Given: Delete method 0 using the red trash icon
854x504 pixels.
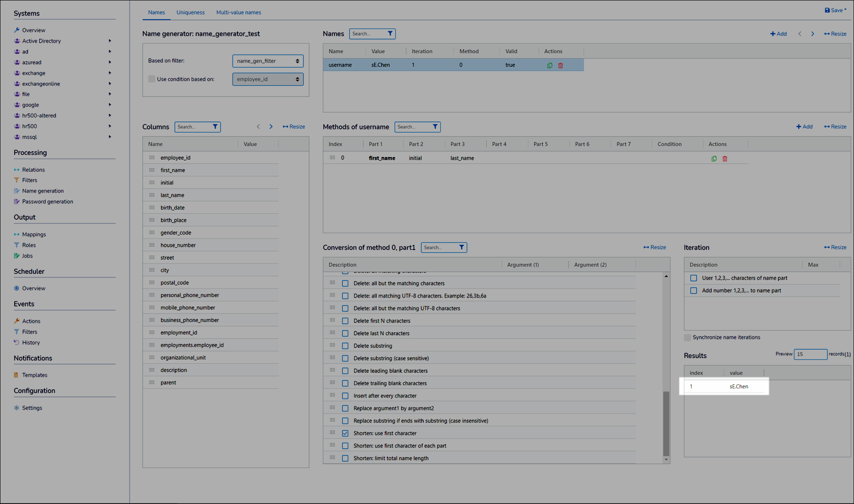Looking at the screenshot, I should pyautogui.click(x=725, y=159).
